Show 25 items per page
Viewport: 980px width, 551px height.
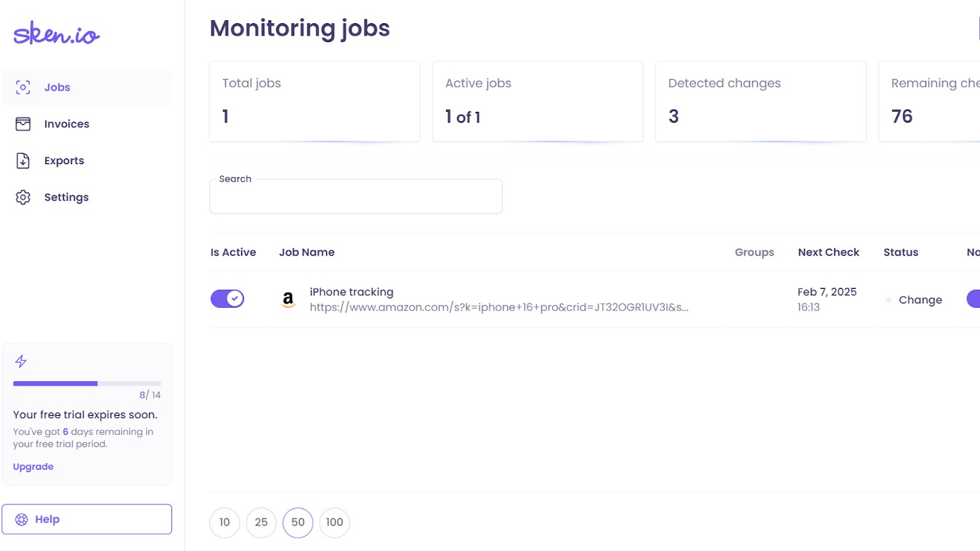pyautogui.click(x=262, y=522)
